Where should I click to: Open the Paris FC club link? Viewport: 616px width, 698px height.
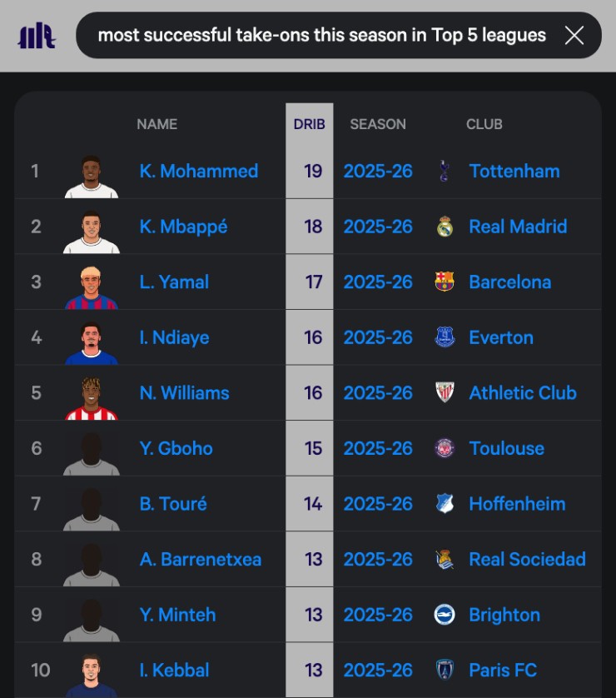(503, 670)
